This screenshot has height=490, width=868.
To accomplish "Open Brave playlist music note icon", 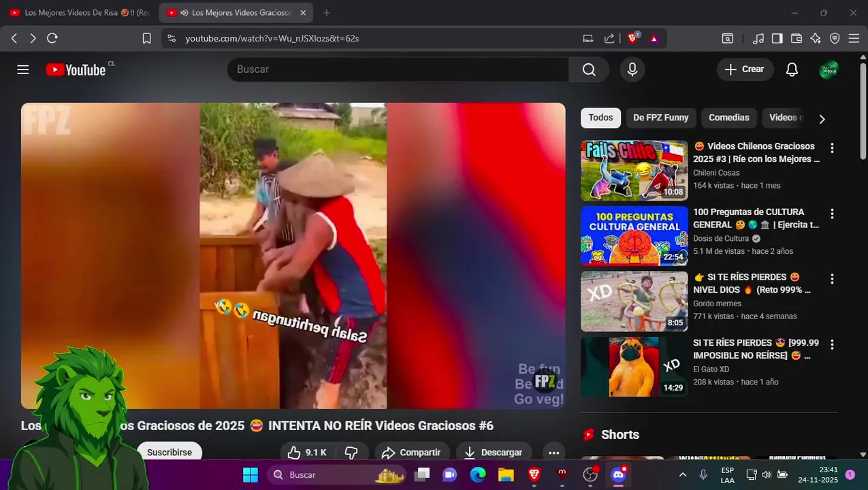I will click(758, 38).
